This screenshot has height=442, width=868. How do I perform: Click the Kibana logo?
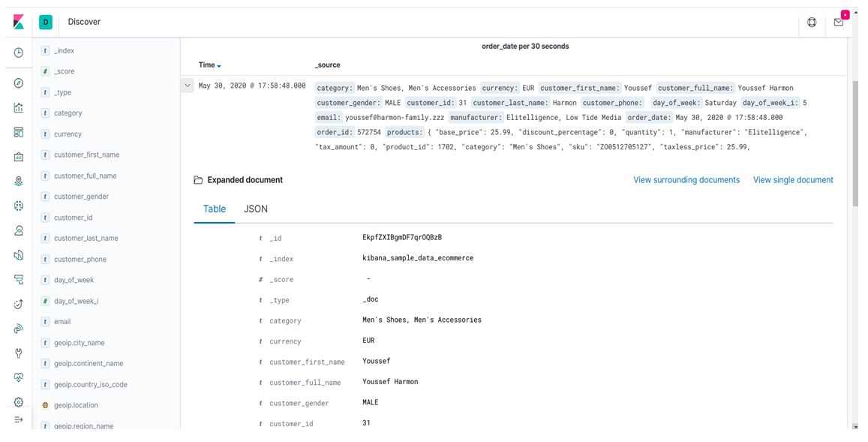tap(18, 23)
